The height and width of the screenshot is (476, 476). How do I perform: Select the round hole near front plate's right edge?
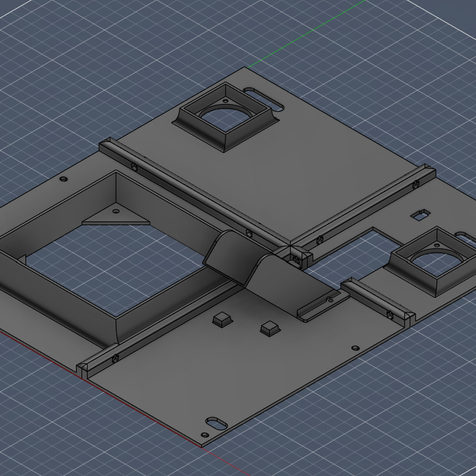pyautogui.click(x=355, y=348)
